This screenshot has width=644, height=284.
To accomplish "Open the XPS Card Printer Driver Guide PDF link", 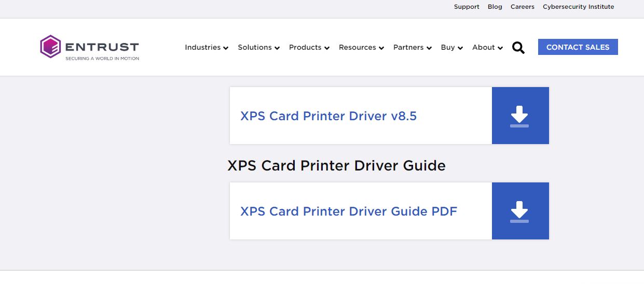I will pyautogui.click(x=348, y=211).
